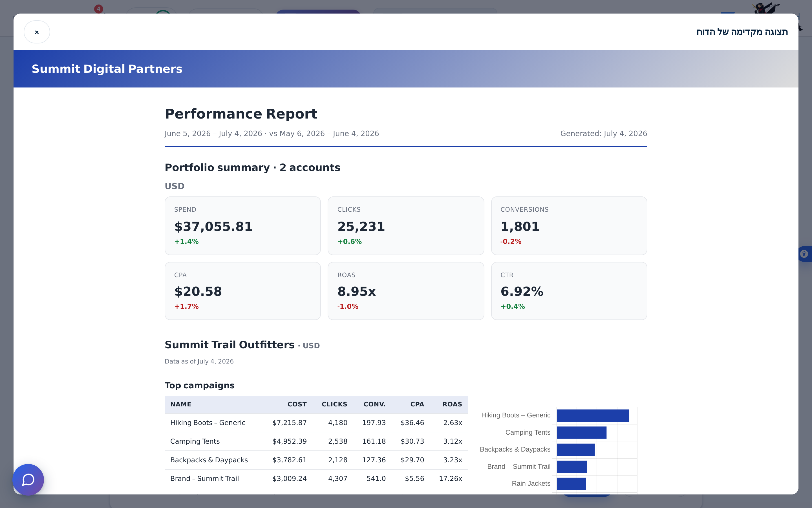Click the CPA column header in campaigns table
Image resolution: width=812 pixels, height=508 pixels.
click(417, 404)
